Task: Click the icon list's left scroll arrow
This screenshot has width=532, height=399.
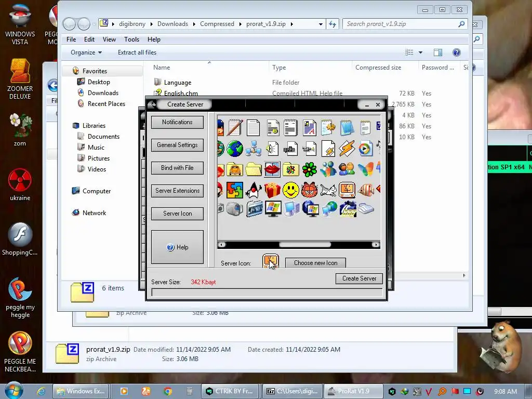Action: pos(221,244)
